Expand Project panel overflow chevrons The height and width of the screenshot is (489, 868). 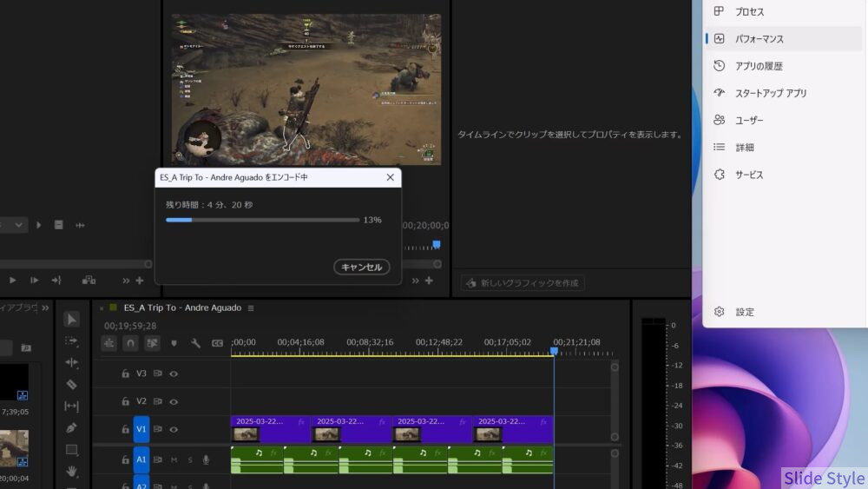click(x=45, y=308)
